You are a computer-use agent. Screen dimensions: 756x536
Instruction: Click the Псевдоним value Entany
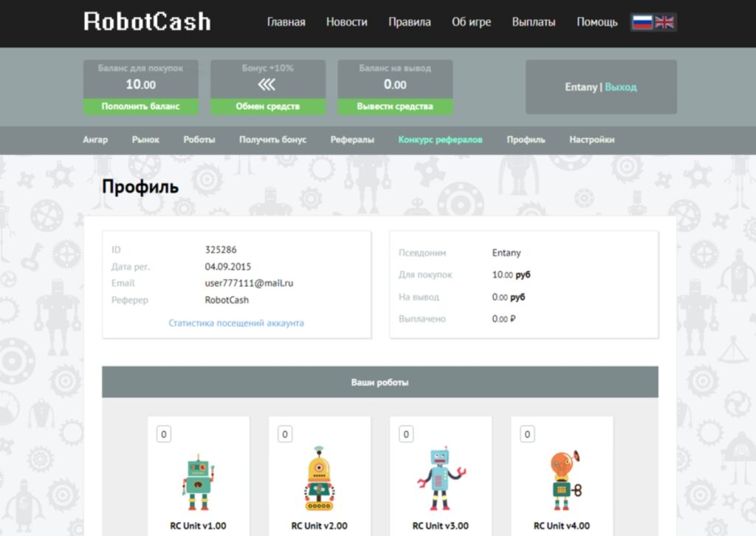coord(506,253)
